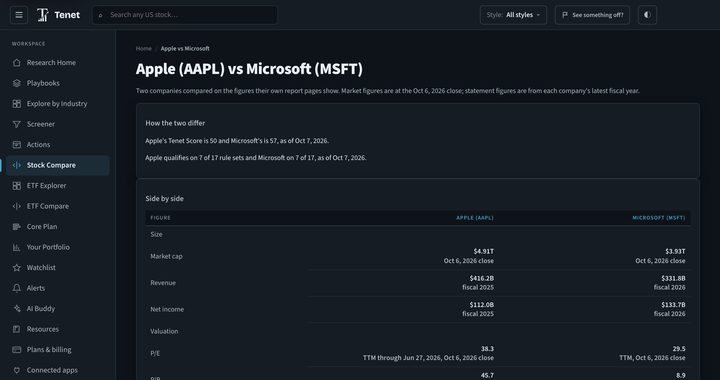Go to Plans & billing label
Screen dimensions: 720x380
49,350
